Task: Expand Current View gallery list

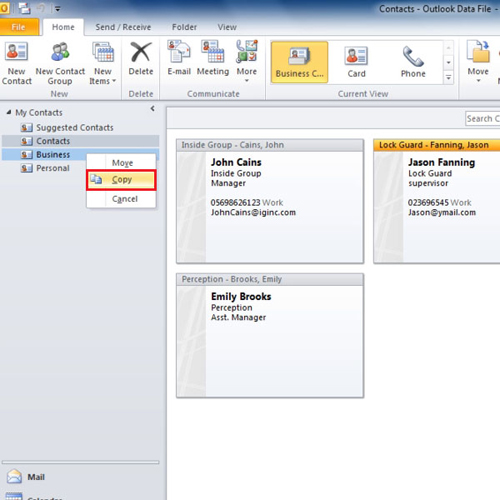Action: (448, 78)
